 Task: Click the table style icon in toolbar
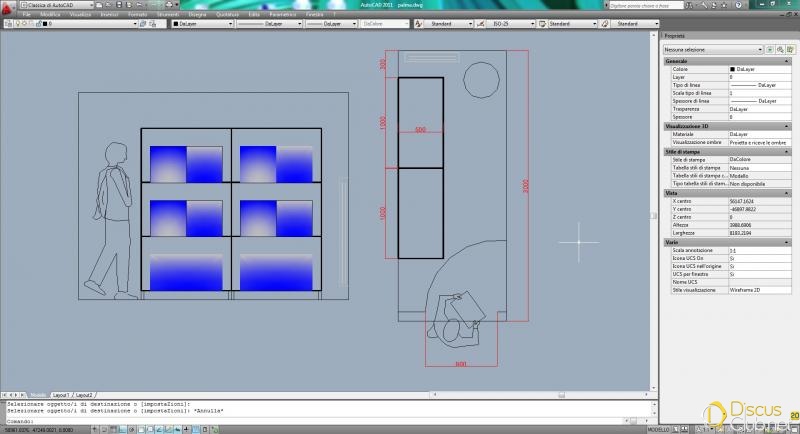click(x=541, y=23)
